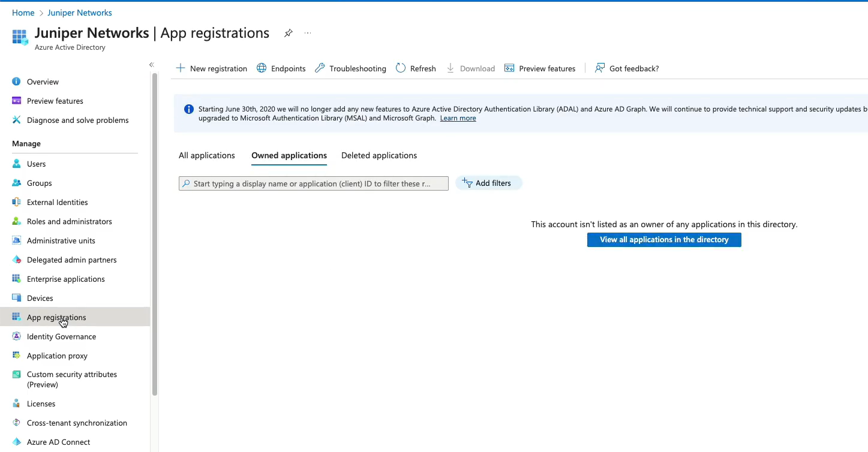Open the more options ellipsis in header
Screen dimensions: 868x452
(308, 33)
